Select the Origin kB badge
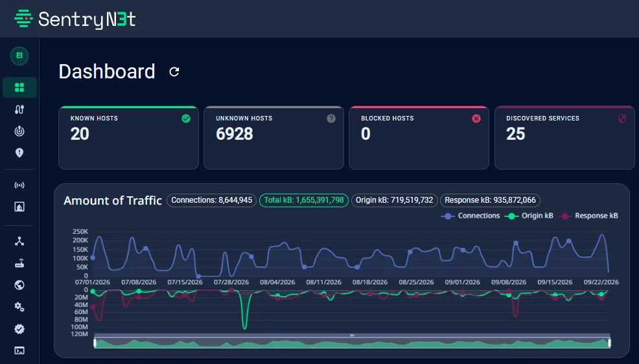The height and width of the screenshot is (364, 639). tap(395, 200)
